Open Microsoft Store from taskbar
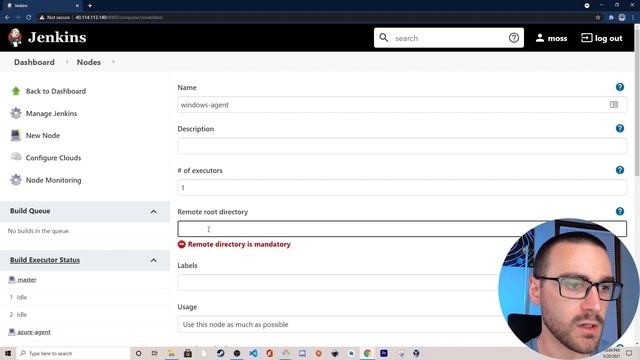This screenshot has height=360, width=640. (188, 353)
